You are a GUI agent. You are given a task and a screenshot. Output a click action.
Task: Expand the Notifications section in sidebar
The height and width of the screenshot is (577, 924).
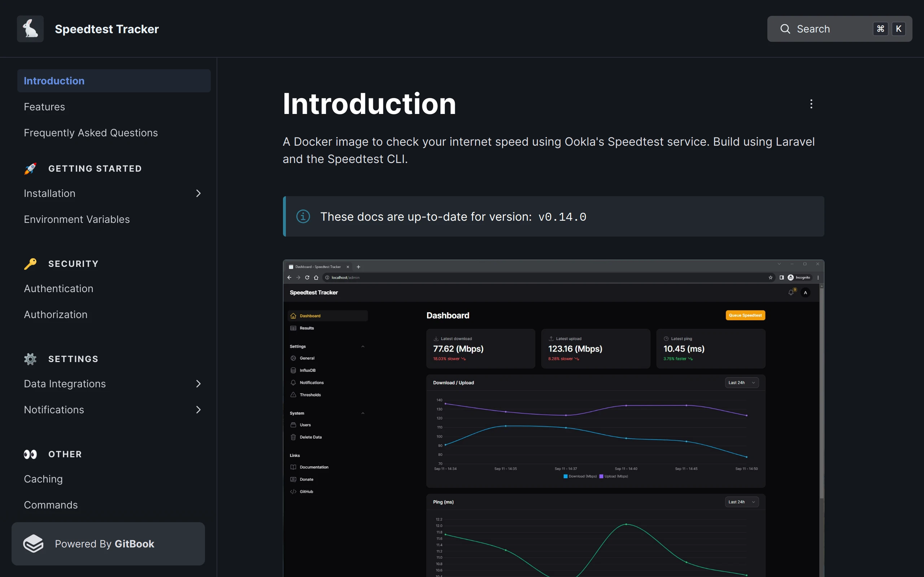(198, 409)
